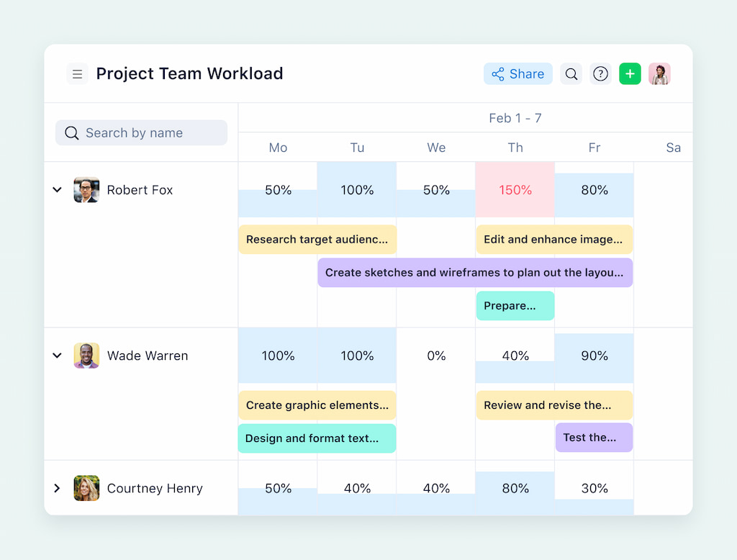Expand Courtney Henry's tasks

(x=57, y=488)
